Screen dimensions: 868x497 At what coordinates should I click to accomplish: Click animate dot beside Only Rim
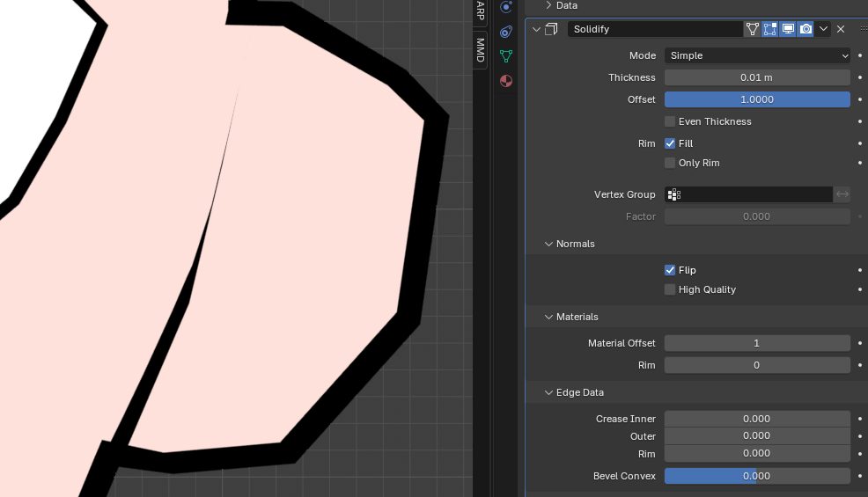pyautogui.click(x=860, y=163)
